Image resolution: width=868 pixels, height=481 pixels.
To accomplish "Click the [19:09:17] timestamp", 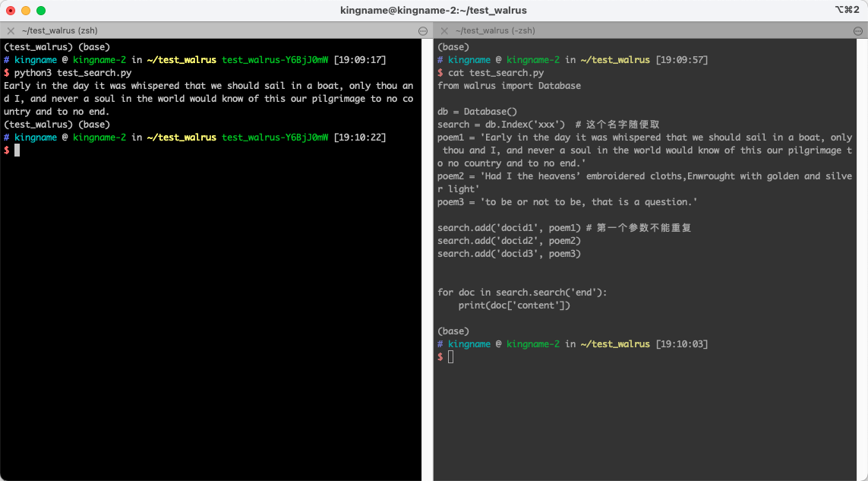I will [x=360, y=60].
